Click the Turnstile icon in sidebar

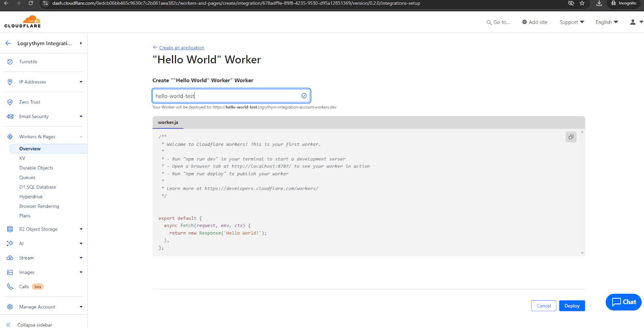click(10, 62)
